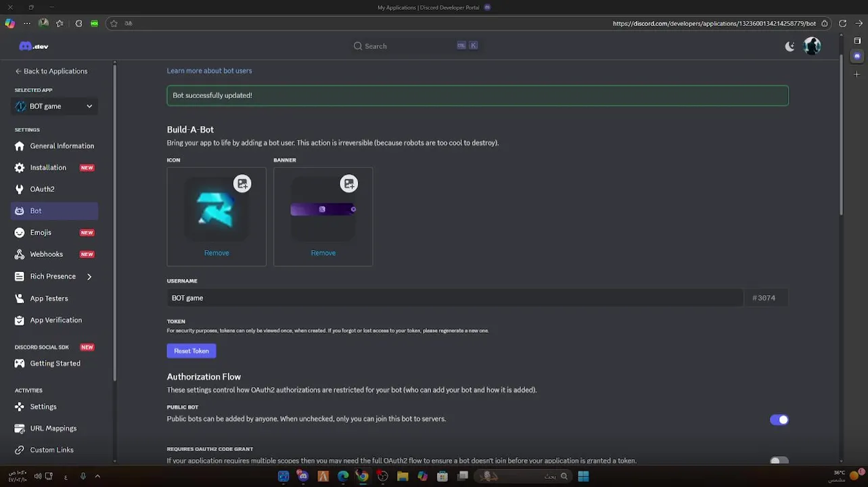Image resolution: width=868 pixels, height=487 pixels.
Task: Click the username field BOT game
Action: point(455,298)
